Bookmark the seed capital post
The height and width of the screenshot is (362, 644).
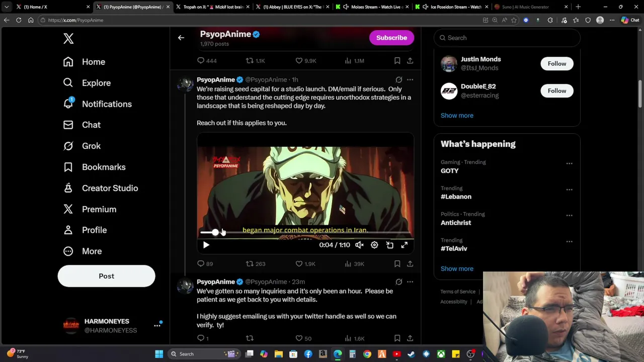click(x=397, y=263)
